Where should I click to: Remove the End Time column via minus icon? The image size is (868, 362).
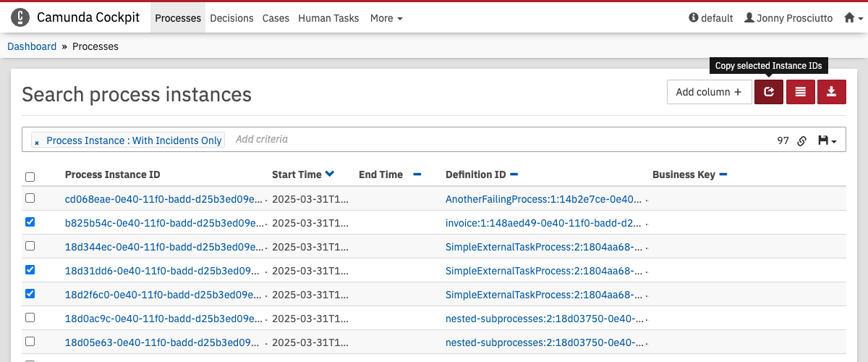coord(417,174)
